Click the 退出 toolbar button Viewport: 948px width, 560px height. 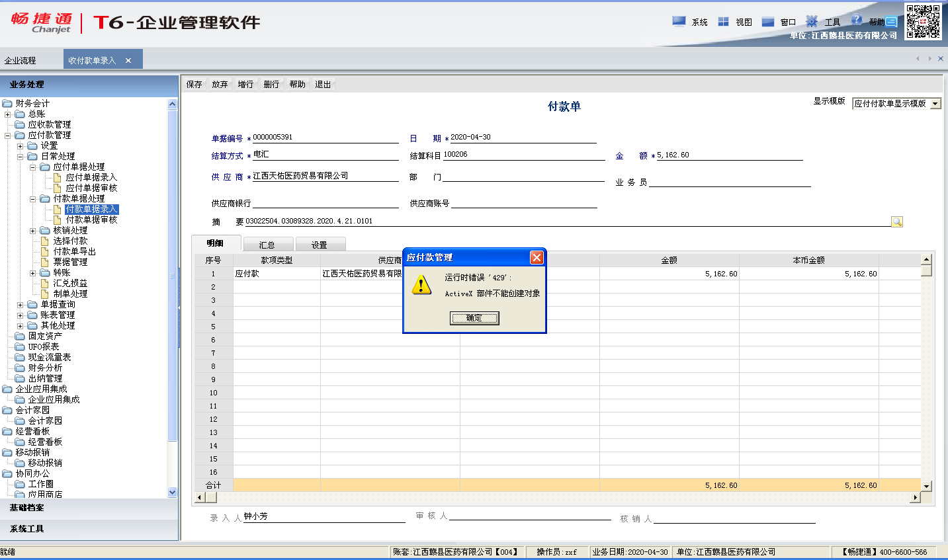tap(323, 84)
